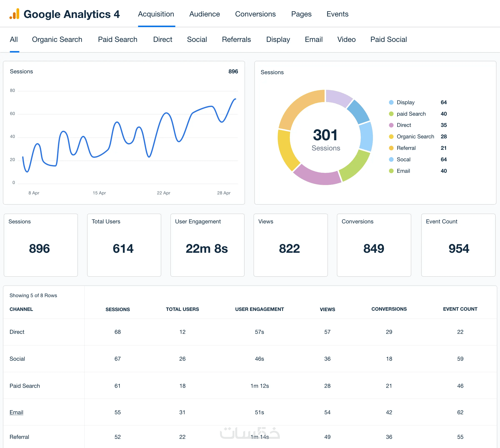Image resolution: width=500 pixels, height=448 pixels.
Task: Click the blue Display legend dot
Action: [x=391, y=102]
